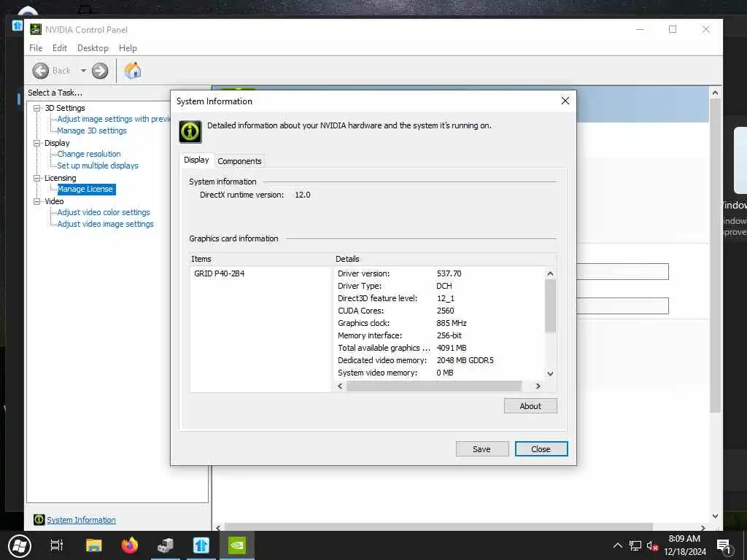Close System Information dialog with X
Screen dimensions: 747x560
coord(565,101)
